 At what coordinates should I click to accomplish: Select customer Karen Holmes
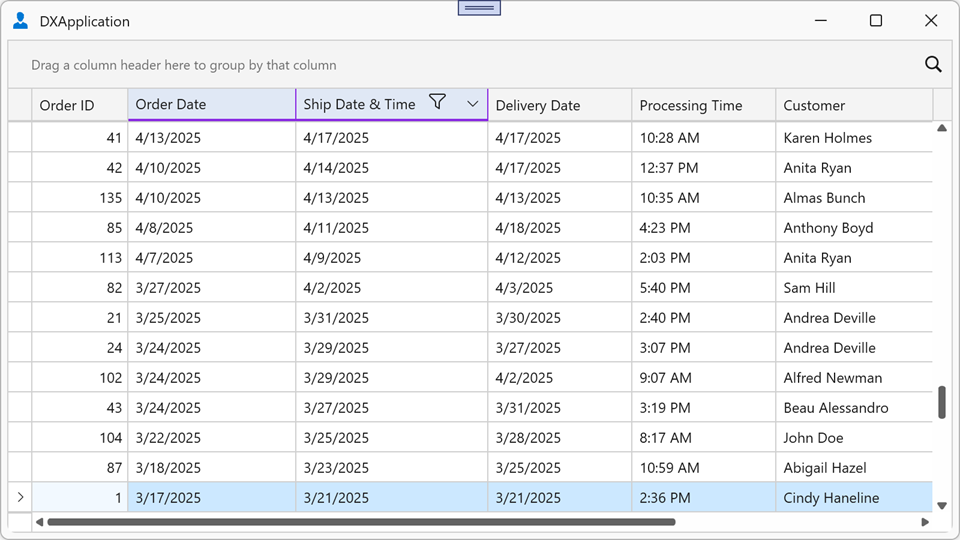click(854, 138)
